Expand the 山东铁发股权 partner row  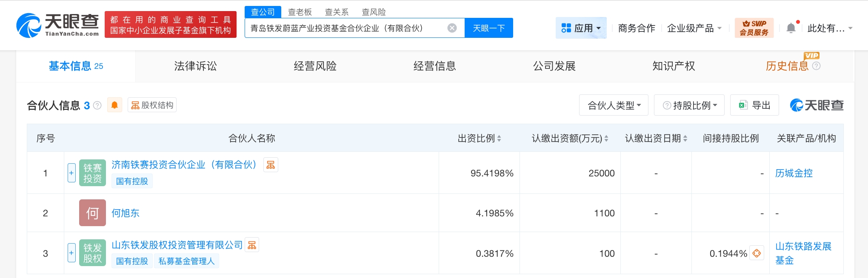pyautogui.click(x=71, y=253)
